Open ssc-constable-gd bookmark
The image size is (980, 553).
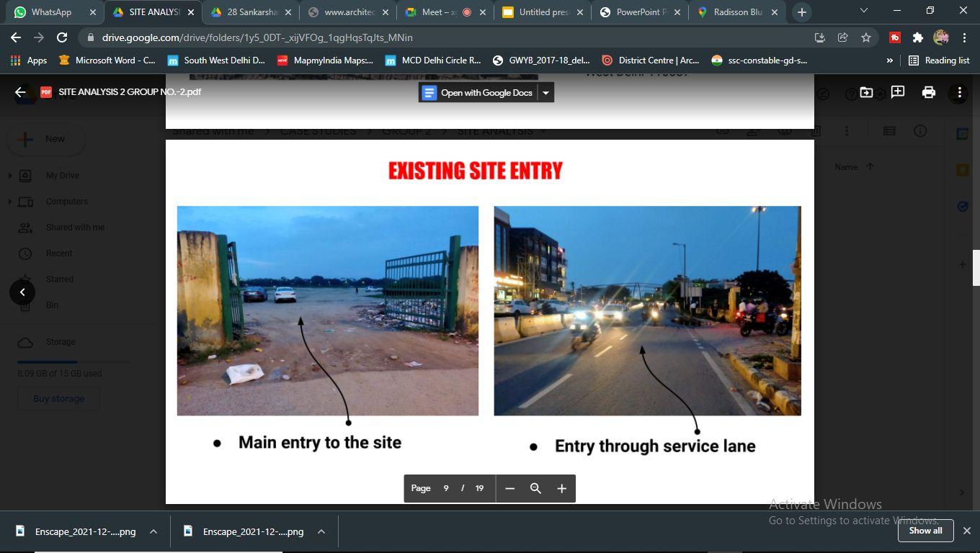[x=759, y=60]
